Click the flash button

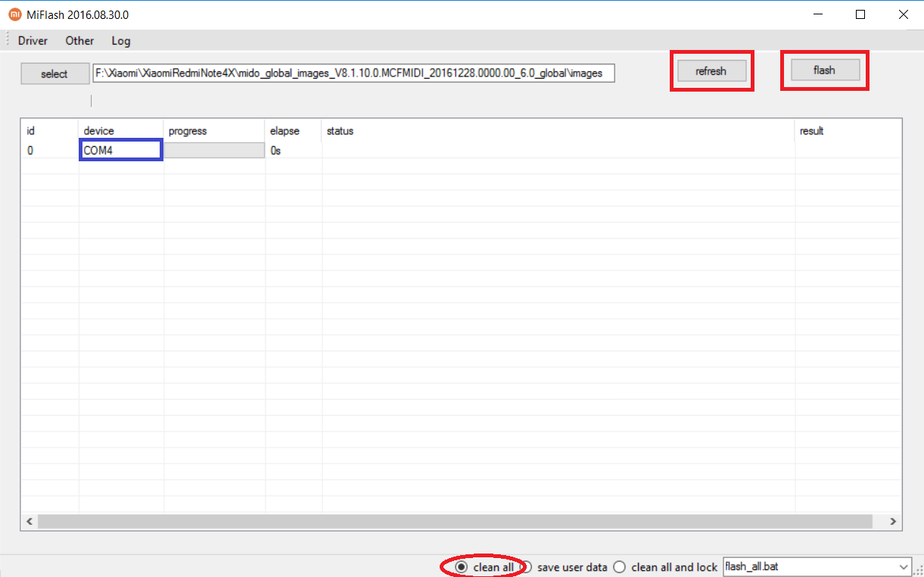[x=824, y=70]
